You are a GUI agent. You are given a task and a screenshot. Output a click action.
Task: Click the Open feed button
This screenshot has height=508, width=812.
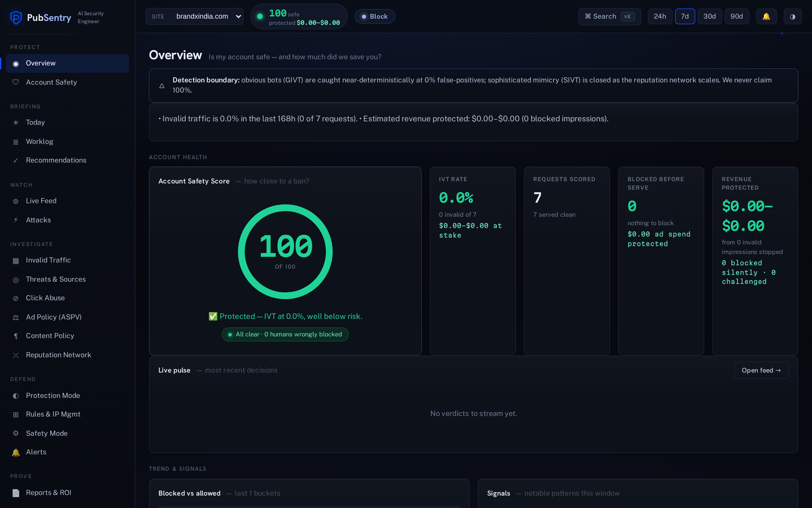tap(761, 370)
